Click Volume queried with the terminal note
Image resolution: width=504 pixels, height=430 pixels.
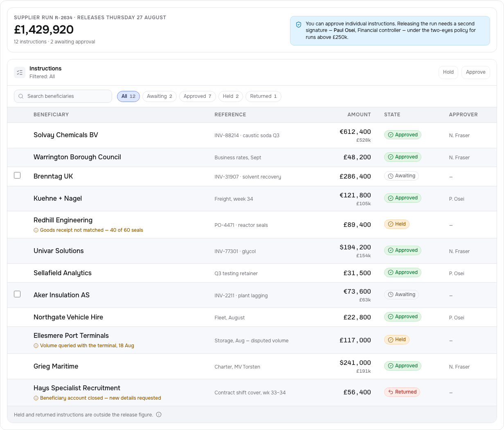click(x=87, y=346)
